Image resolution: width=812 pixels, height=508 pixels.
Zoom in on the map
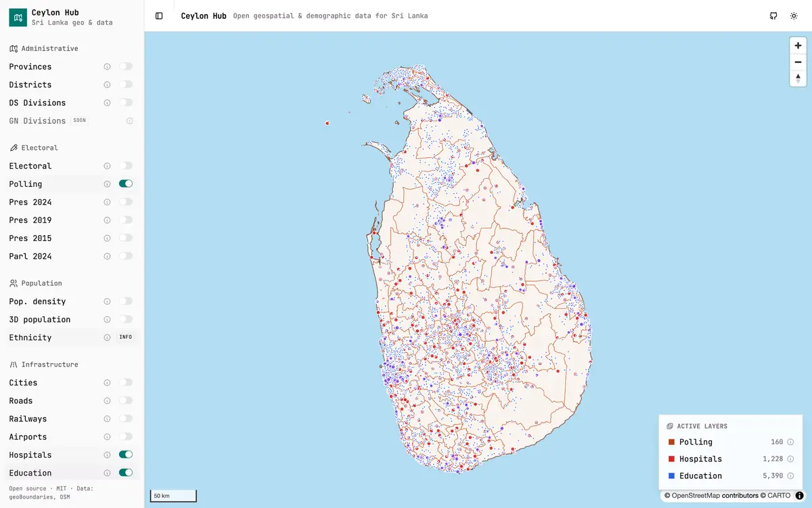click(798, 45)
